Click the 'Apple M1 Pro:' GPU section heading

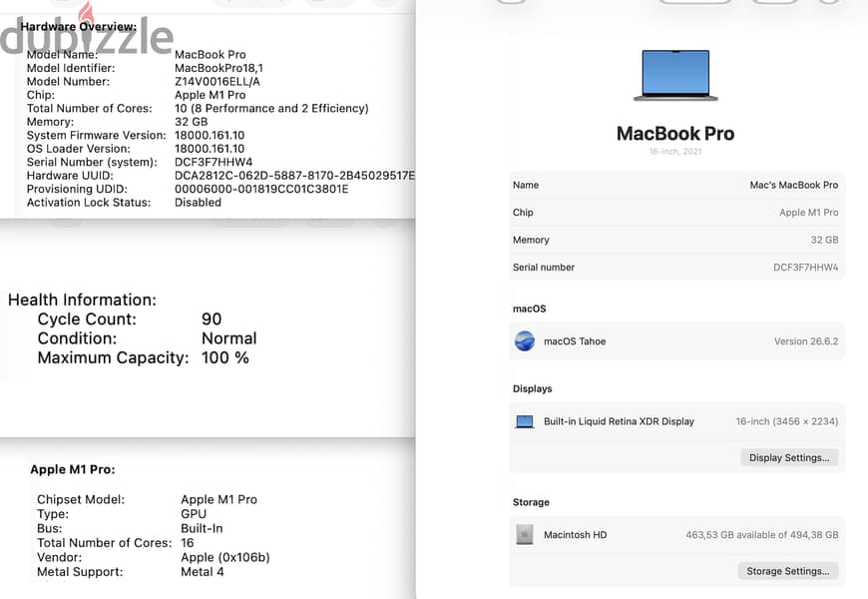(73, 469)
